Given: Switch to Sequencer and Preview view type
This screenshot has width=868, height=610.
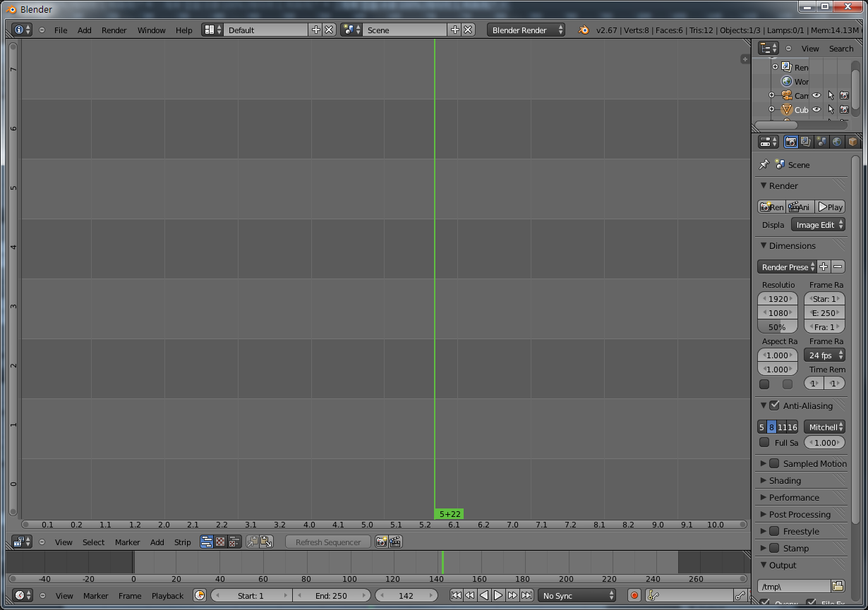Looking at the screenshot, I should pyautogui.click(x=234, y=542).
